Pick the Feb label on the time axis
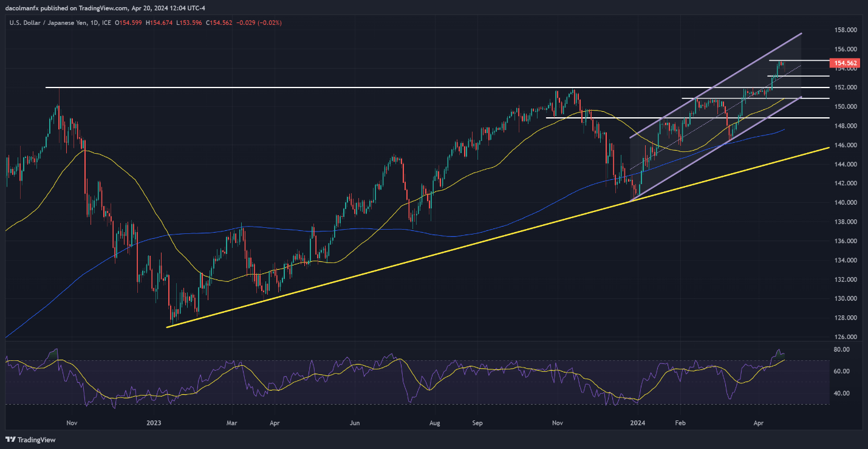 680,421
